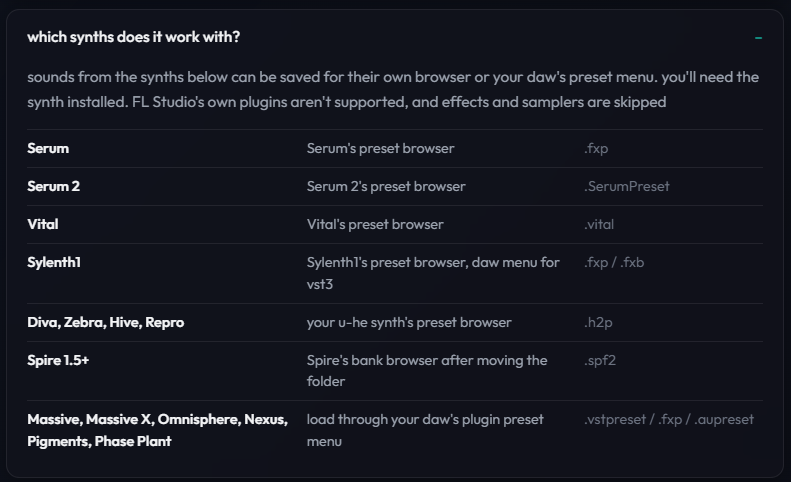
Task: Click the Spire 1.5+ row label
Action: (58, 360)
